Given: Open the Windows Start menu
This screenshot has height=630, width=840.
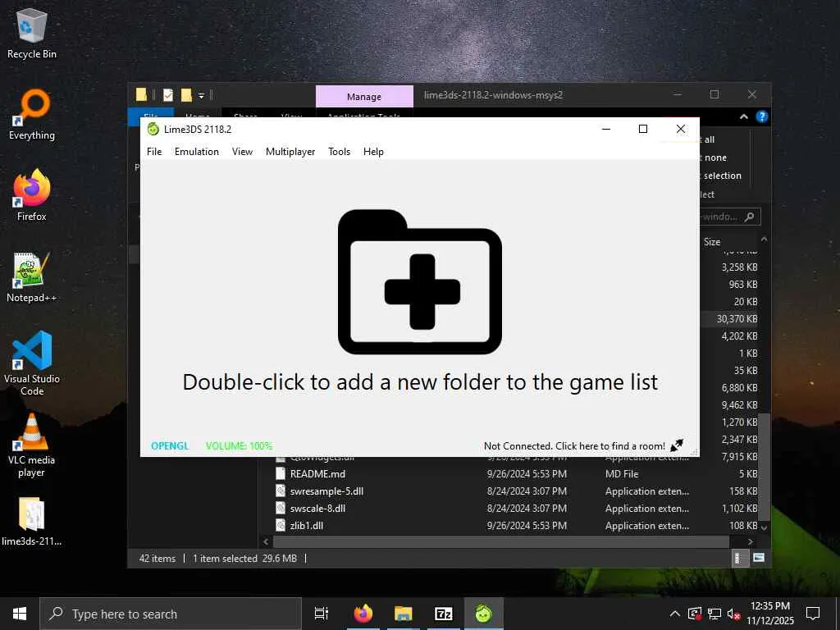Looking at the screenshot, I should pos(20,614).
